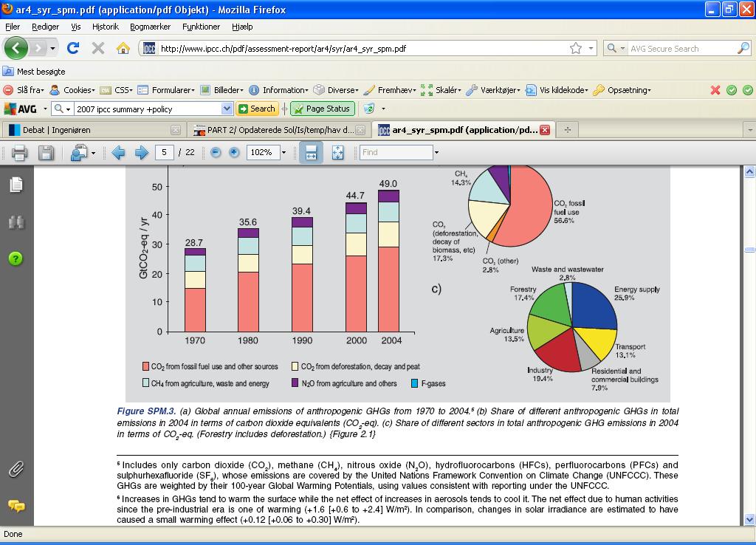
Task: Expand the Find options dropdown arrow
Action: click(436, 152)
